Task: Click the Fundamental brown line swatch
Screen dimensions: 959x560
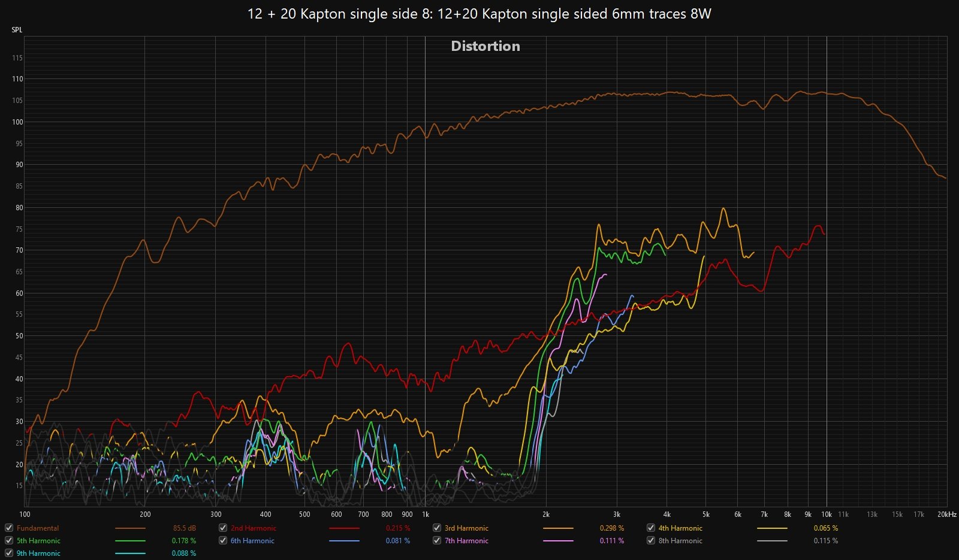Action: 130,528
